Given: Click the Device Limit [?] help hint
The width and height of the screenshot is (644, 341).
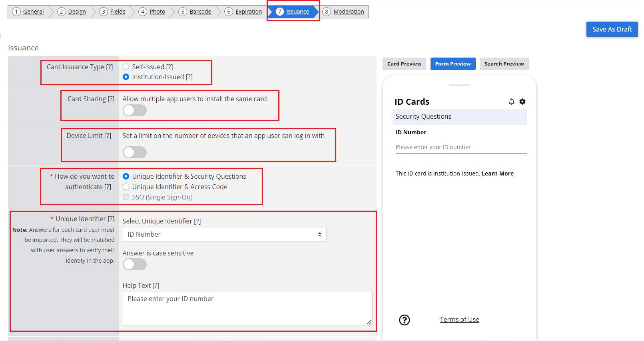Looking at the screenshot, I should (108, 136).
